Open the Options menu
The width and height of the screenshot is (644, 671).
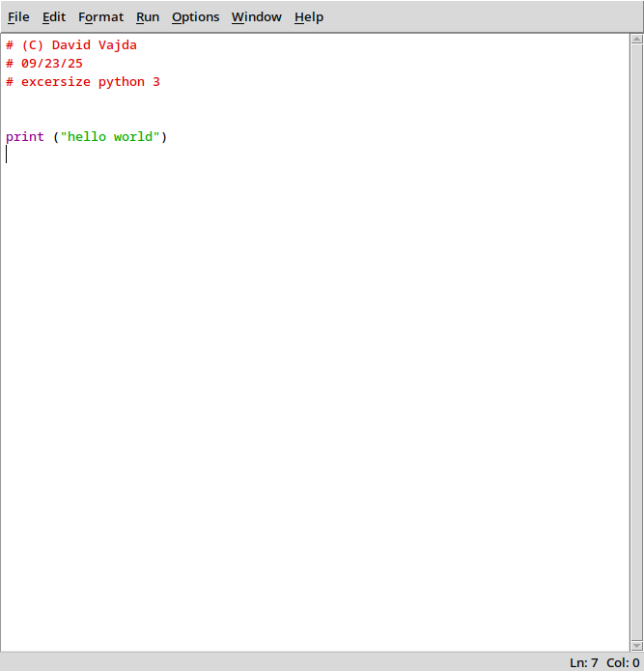[195, 17]
